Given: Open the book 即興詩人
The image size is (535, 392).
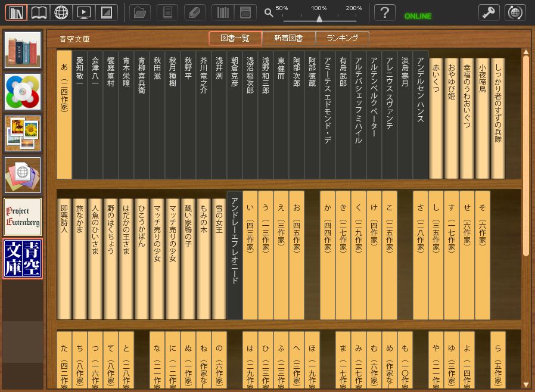Looking at the screenshot, I should [64, 259].
